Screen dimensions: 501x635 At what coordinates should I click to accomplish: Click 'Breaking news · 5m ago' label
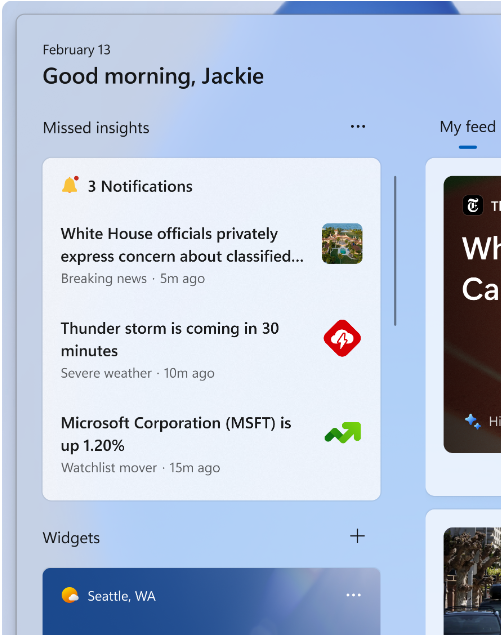(x=133, y=279)
